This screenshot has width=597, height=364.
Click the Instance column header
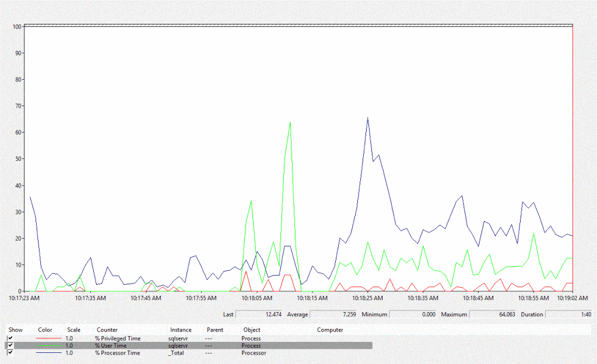coord(180,330)
